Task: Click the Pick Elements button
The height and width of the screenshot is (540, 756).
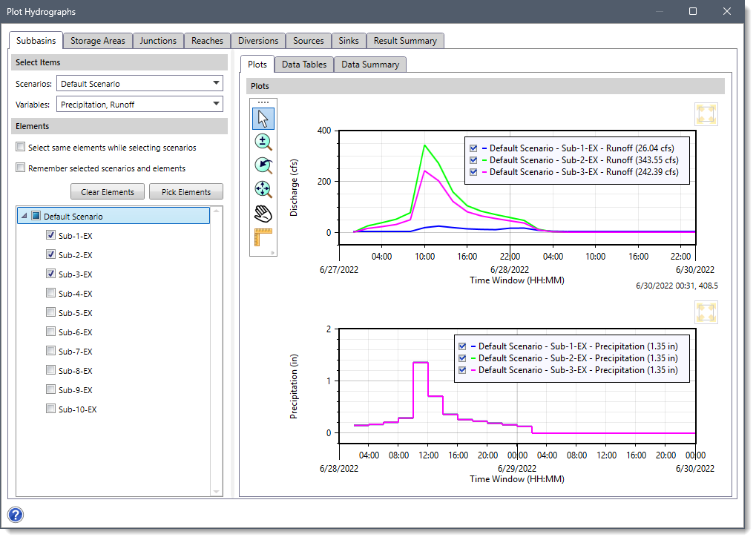Action: pos(186,192)
